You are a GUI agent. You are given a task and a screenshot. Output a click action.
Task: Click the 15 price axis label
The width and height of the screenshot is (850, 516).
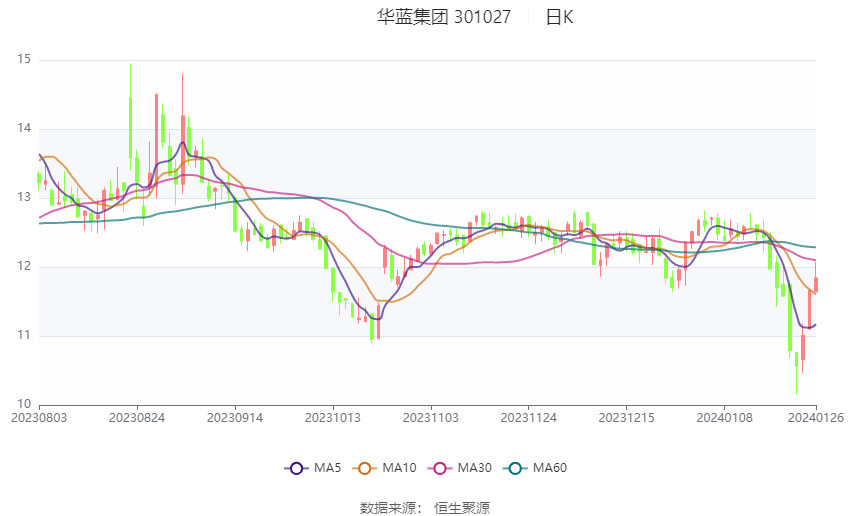24,59
